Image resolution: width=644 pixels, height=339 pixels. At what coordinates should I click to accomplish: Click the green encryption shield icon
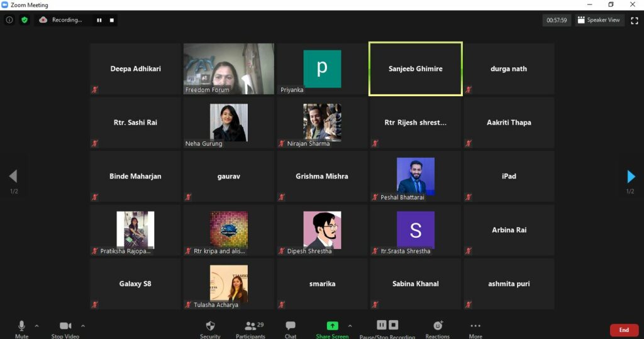(25, 20)
